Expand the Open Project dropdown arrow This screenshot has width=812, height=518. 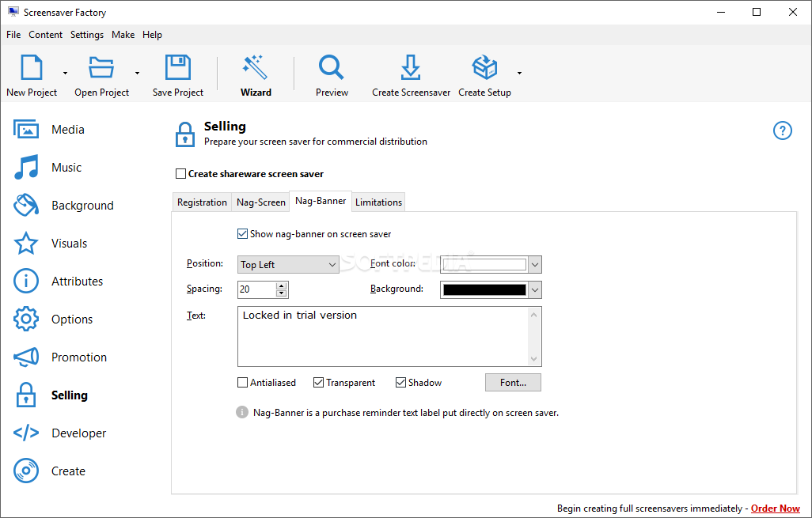tap(137, 73)
